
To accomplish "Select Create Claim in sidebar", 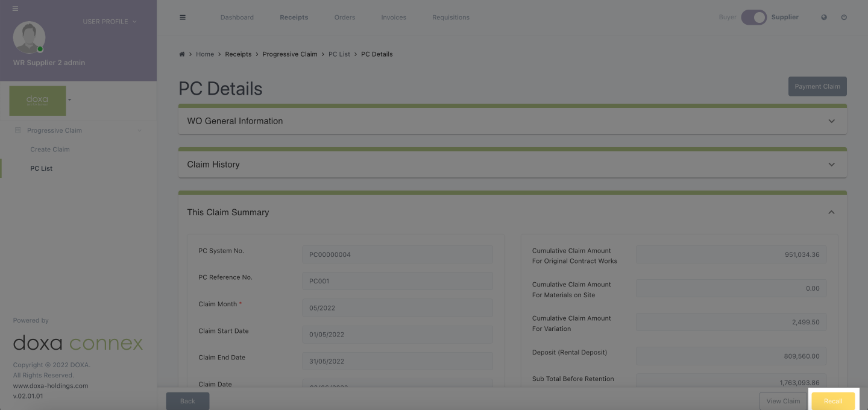I will pos(50,150).
